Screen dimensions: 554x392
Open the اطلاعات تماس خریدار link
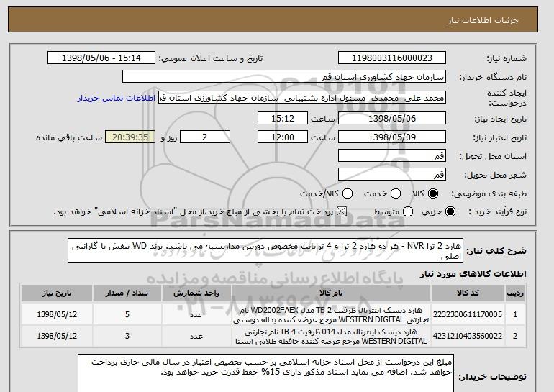[117, 98]
